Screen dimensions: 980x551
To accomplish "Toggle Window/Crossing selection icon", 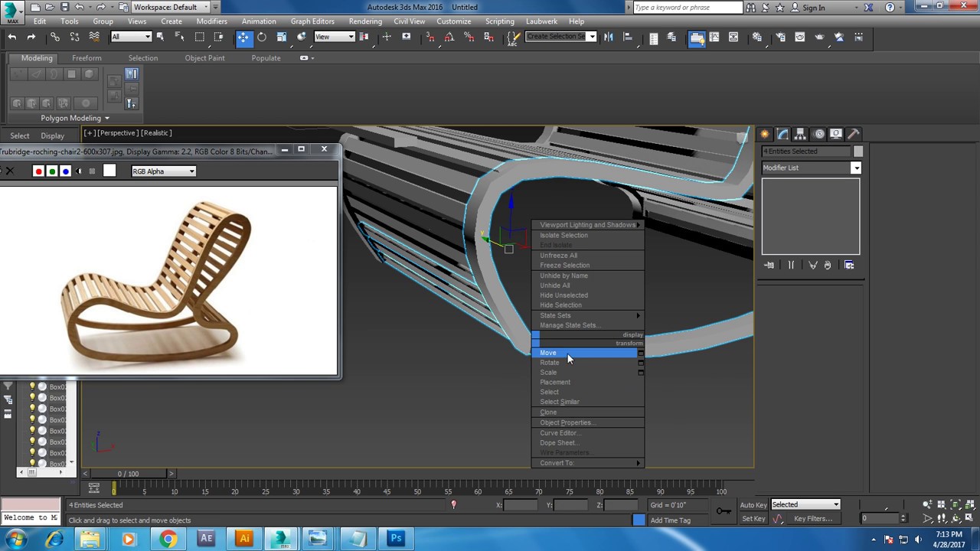I will [x=219, y=37].
